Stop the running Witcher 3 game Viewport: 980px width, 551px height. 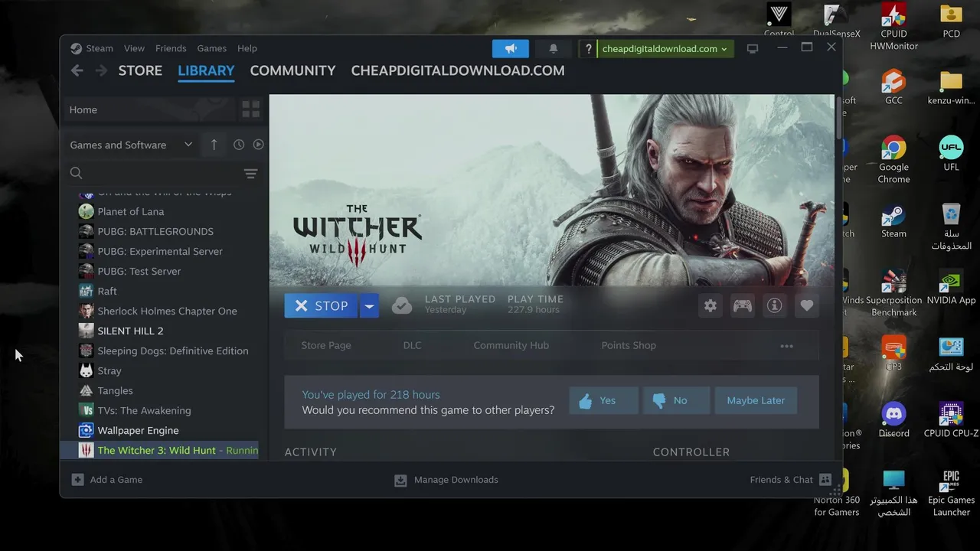pos(322,306)
